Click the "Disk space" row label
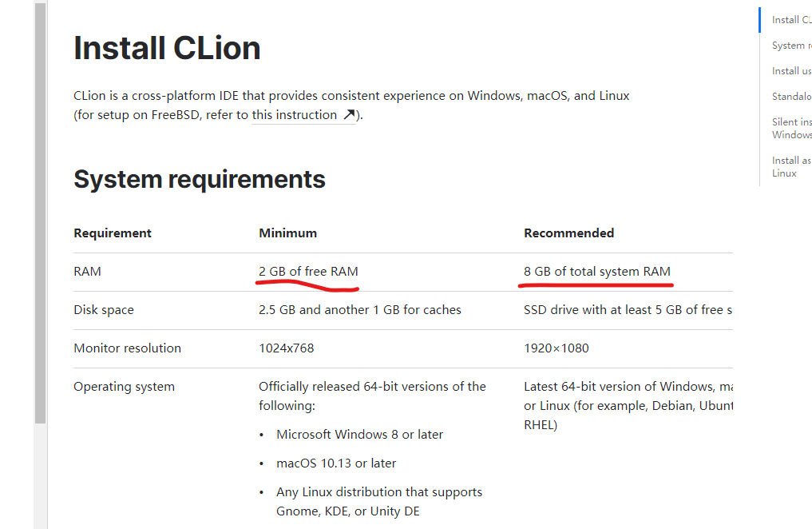Image resolution: width=812 pixels, height=529 pixels. pyautogui.click(x=104, y=310)
